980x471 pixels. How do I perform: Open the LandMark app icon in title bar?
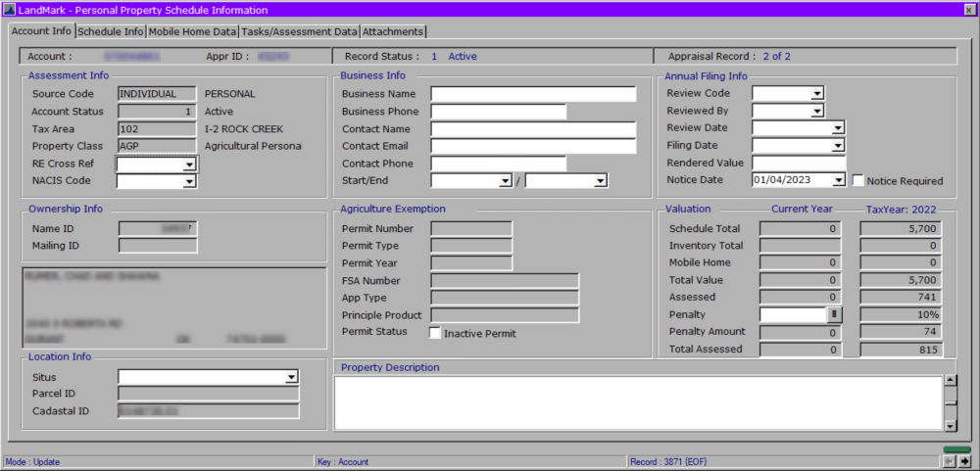coord(10,10)
